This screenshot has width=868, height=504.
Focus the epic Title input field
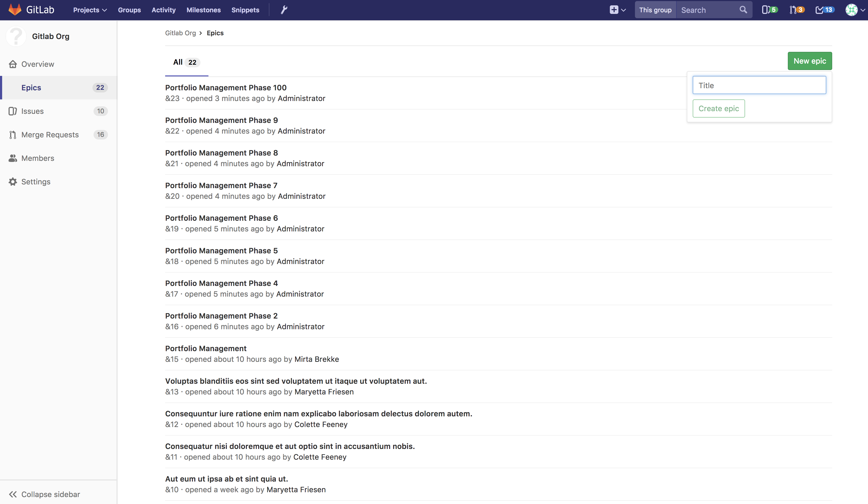pos(759,85)
